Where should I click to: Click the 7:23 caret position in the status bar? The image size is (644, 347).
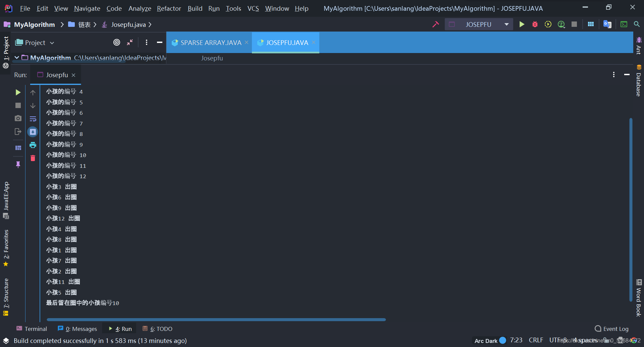[x=516, y=340]
